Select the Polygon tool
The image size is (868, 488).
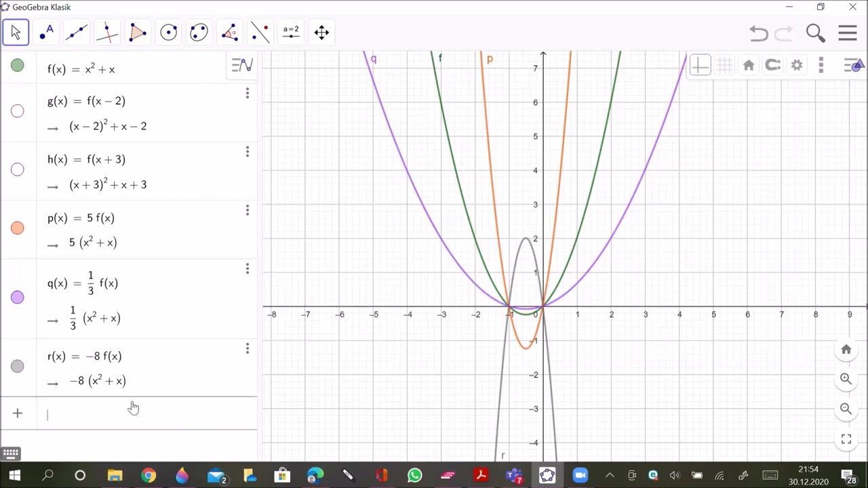(138, 32)
